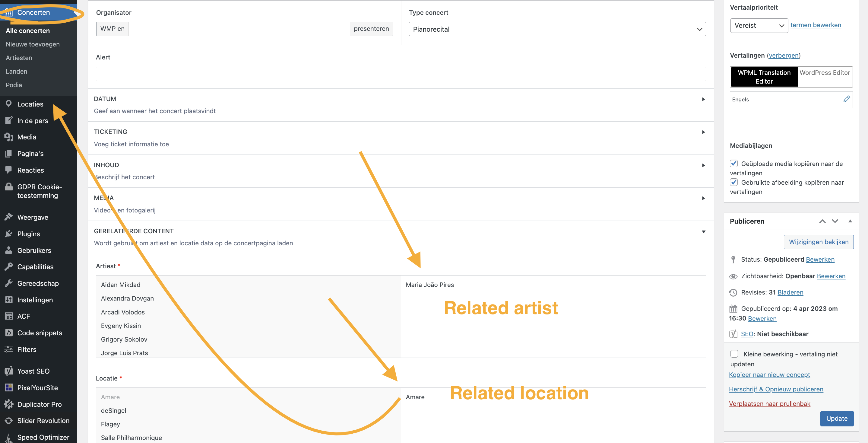Click the Speed Optimizer rocket icon
The height and width of the screenshot is (443, 868).
9,437
